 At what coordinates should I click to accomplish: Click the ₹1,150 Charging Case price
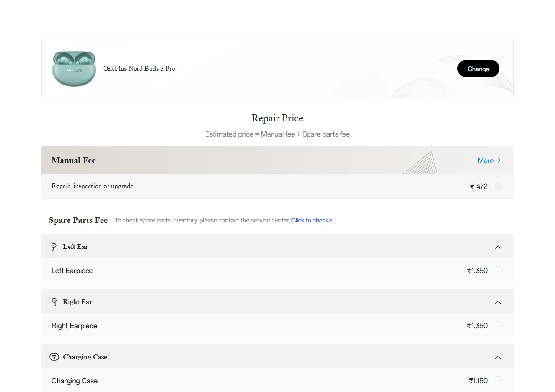click(x=478, y=381)
